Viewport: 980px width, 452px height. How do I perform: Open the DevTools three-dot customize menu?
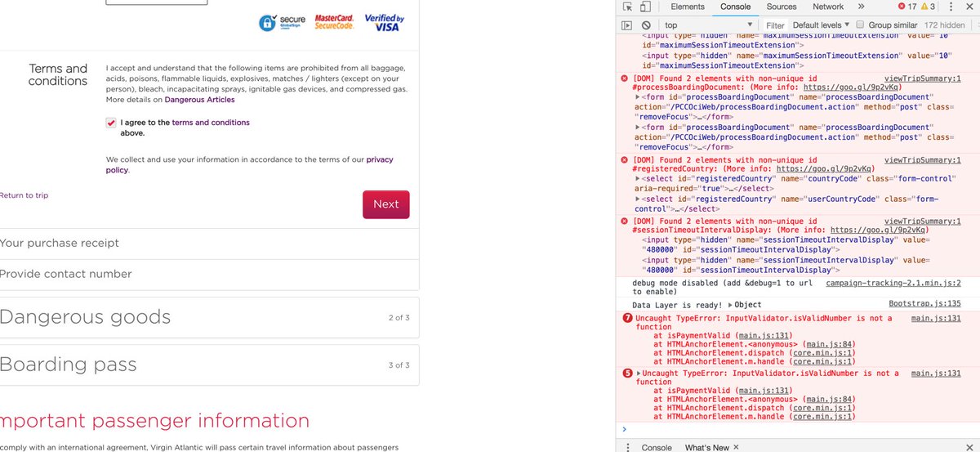[x=952, y=7]
